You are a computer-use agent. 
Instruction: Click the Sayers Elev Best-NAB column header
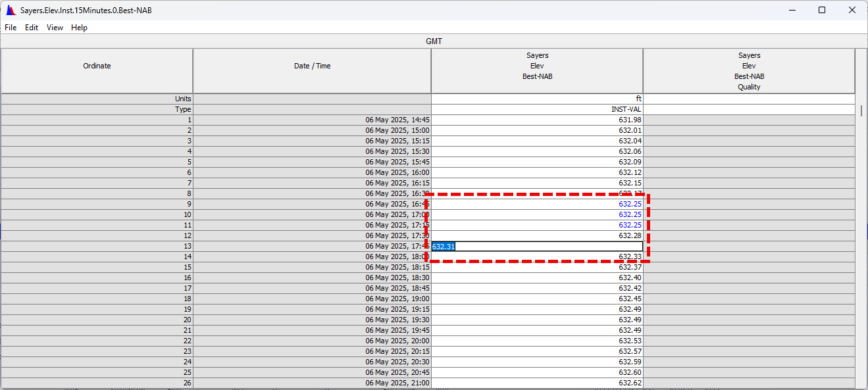coord(537,66)
